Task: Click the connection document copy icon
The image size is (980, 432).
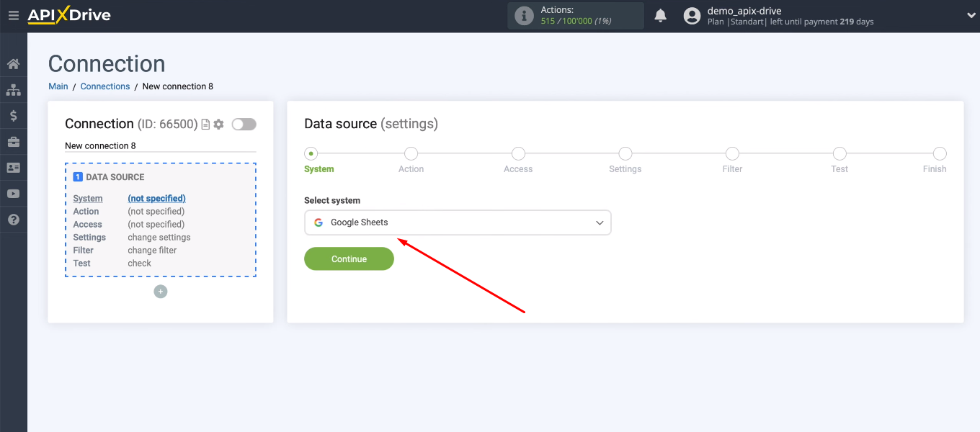Action: click(x=205, y=125)
